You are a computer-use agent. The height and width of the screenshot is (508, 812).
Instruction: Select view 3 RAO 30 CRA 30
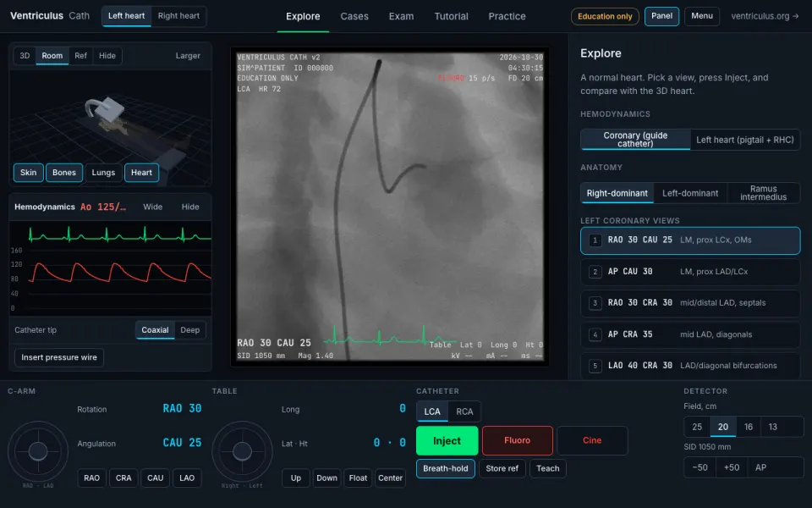(x=690, y=303)
